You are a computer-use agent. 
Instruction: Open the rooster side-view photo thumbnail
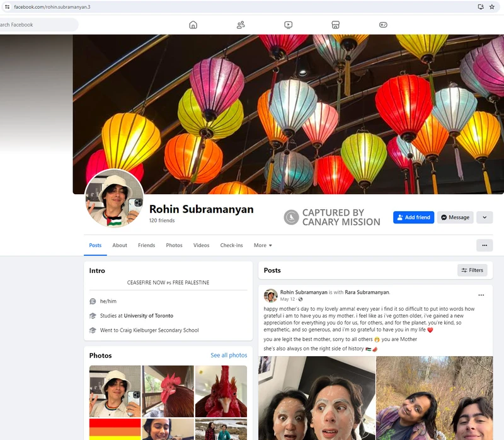(168, 391)
